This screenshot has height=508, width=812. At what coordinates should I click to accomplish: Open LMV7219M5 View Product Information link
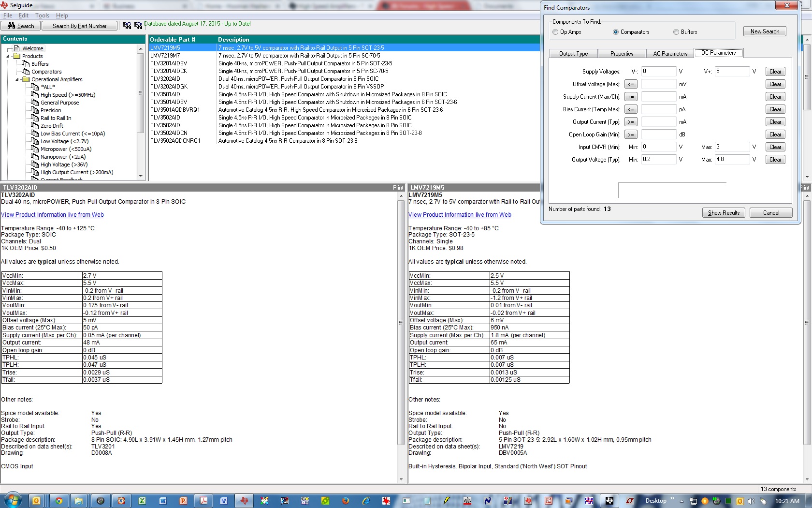click(460, 215)
